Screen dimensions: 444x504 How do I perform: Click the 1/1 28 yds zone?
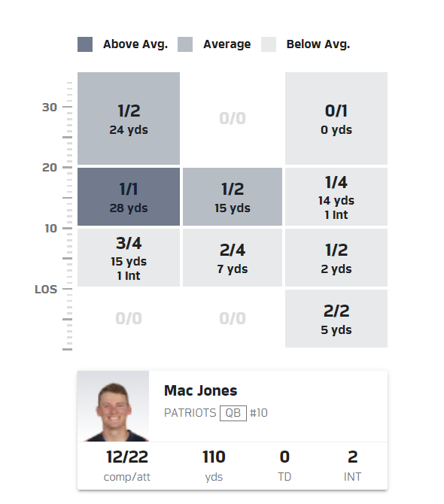point(129,197)
